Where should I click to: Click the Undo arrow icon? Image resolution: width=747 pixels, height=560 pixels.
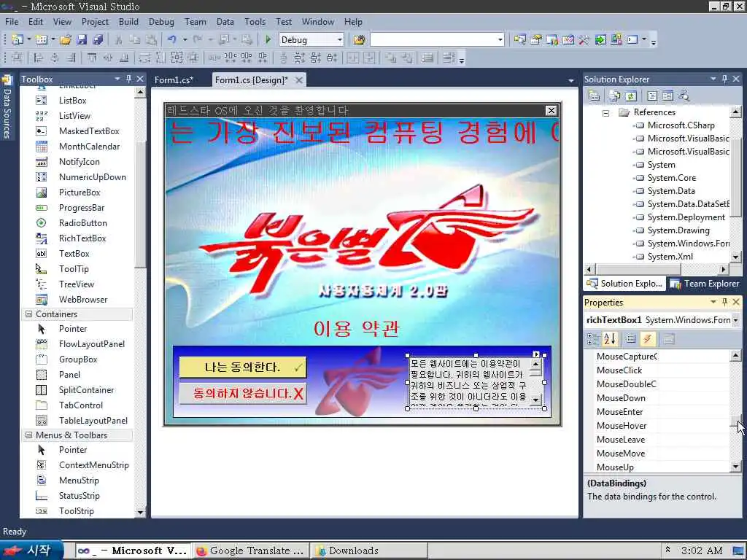pos(172,40)
